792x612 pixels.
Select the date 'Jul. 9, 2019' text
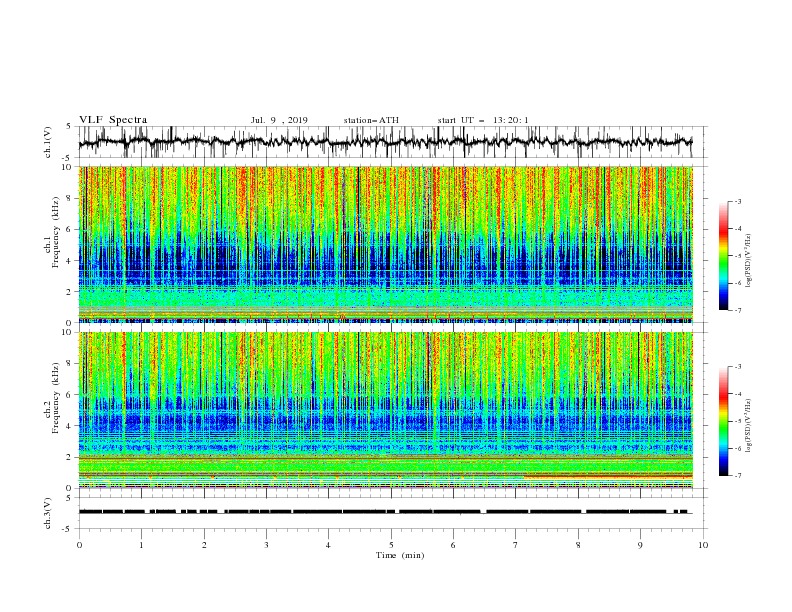pyautogui.click(x=279, y=120)
